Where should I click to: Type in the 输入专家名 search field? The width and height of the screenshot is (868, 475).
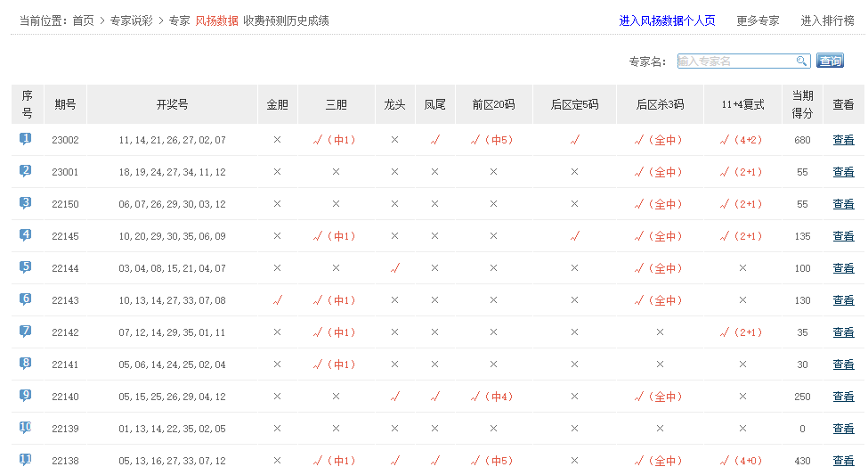click(735, 61)
